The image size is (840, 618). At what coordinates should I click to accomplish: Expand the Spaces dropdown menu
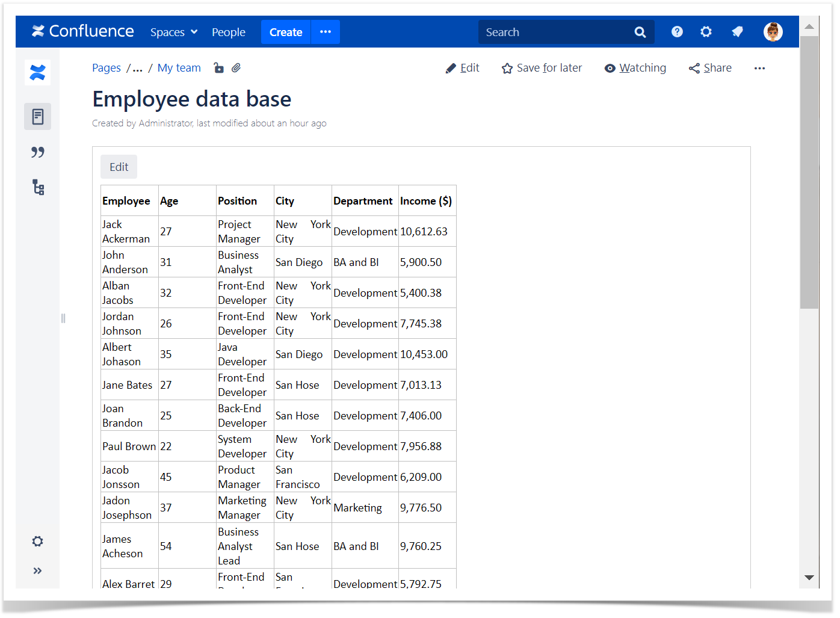[174, 32]
